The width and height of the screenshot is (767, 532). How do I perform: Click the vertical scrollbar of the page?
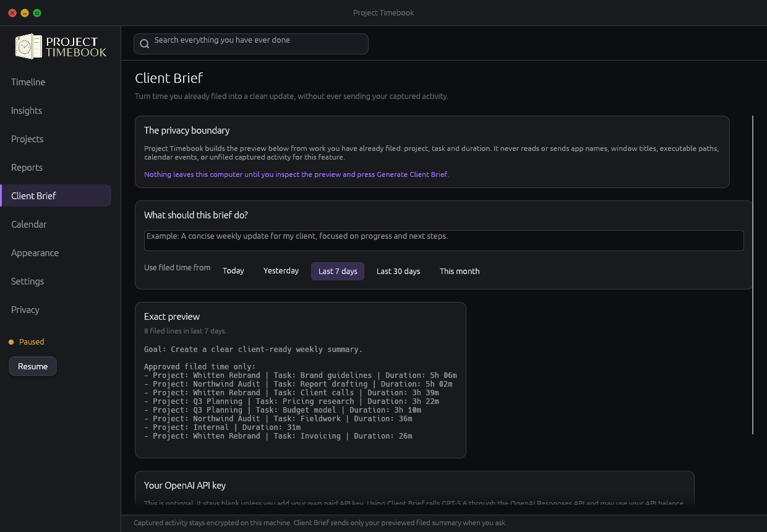click(753, 275)
